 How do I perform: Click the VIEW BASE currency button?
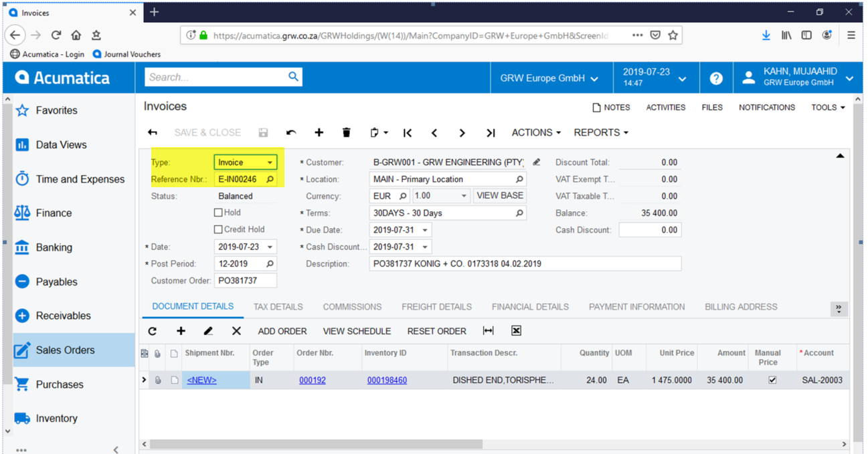[499, 196]
